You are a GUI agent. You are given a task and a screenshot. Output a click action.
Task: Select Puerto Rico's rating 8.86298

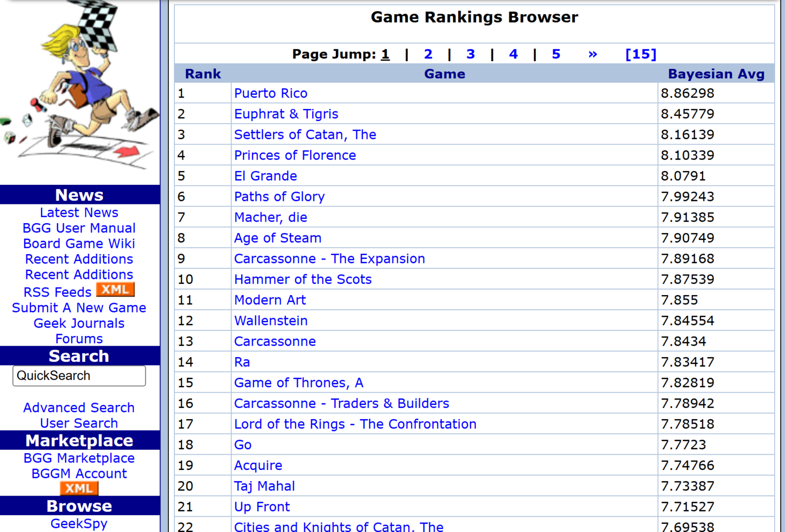[x=687, y=93]
